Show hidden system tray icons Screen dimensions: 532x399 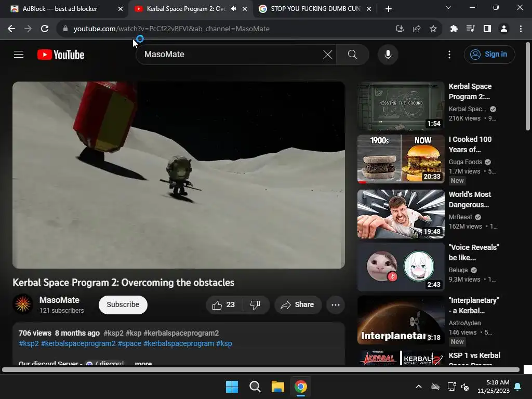pyautogui.click(x=419, y=387)
